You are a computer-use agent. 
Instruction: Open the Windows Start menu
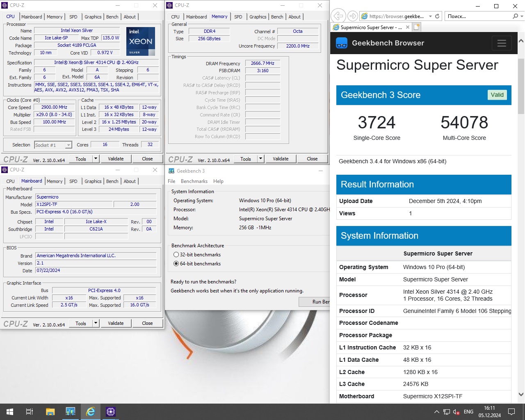tap(10, 411)
